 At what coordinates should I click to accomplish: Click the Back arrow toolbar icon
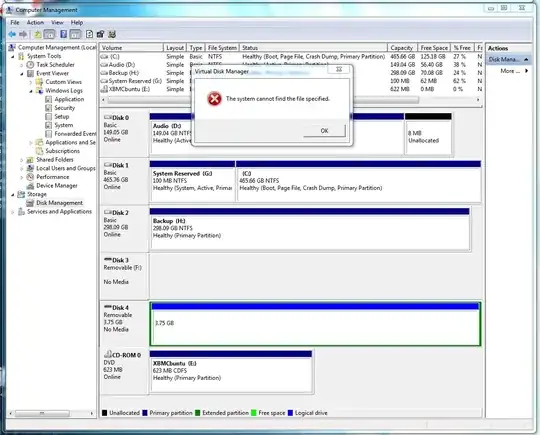click(12, 34)
